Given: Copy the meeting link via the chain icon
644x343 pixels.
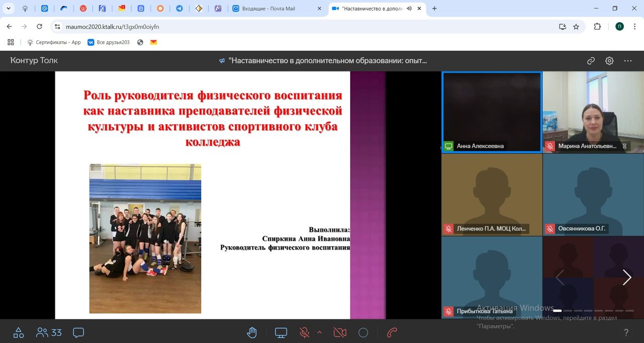Looking at the screenshot, I should pyautogui.click(x=591, y=60).
